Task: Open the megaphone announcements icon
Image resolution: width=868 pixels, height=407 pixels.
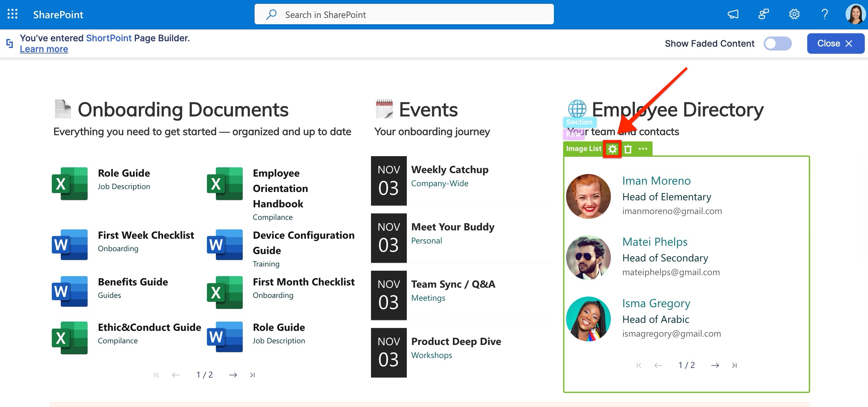Action: (x=733, y=14)
